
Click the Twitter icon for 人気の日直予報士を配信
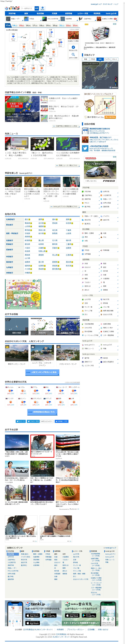coord(85,148)
